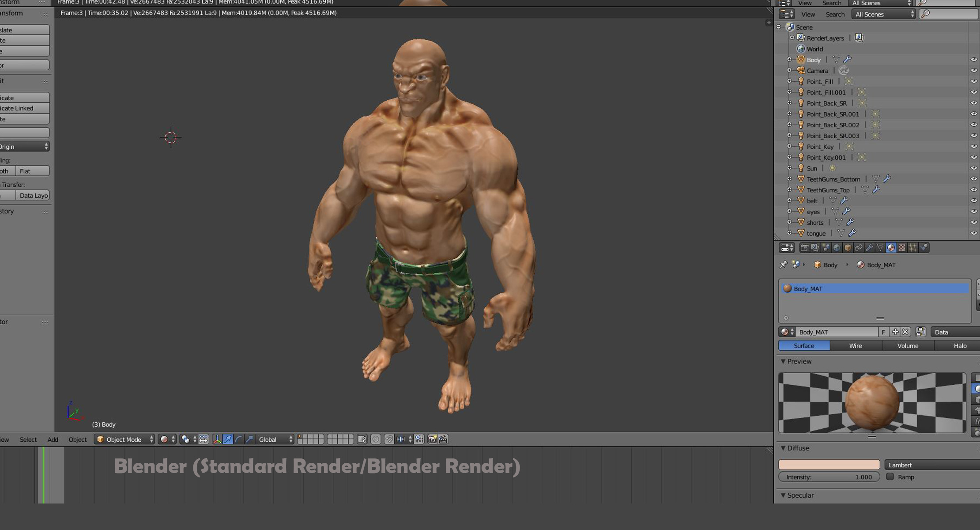Screen dimensions: 980x530
Task: Open the World properties tab (globe icon)
Action: (x=837, y=247)
